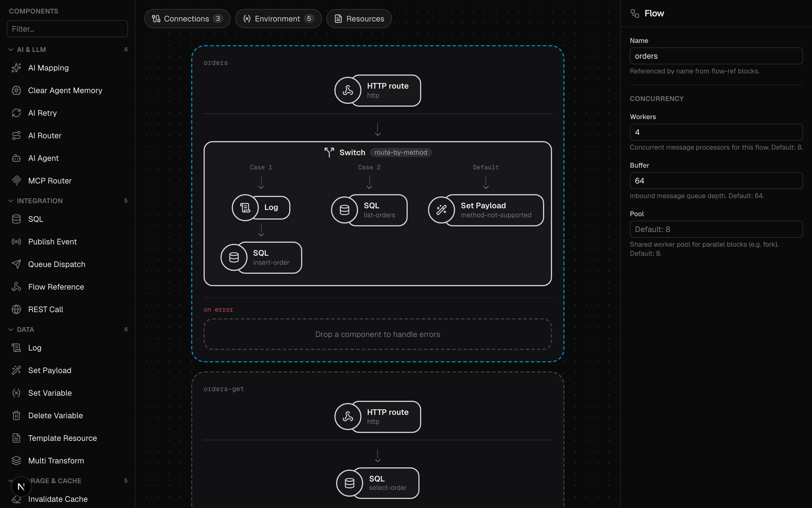812x508 pixels.
Task: Edit the flow Name field
Action: point(716,56)
